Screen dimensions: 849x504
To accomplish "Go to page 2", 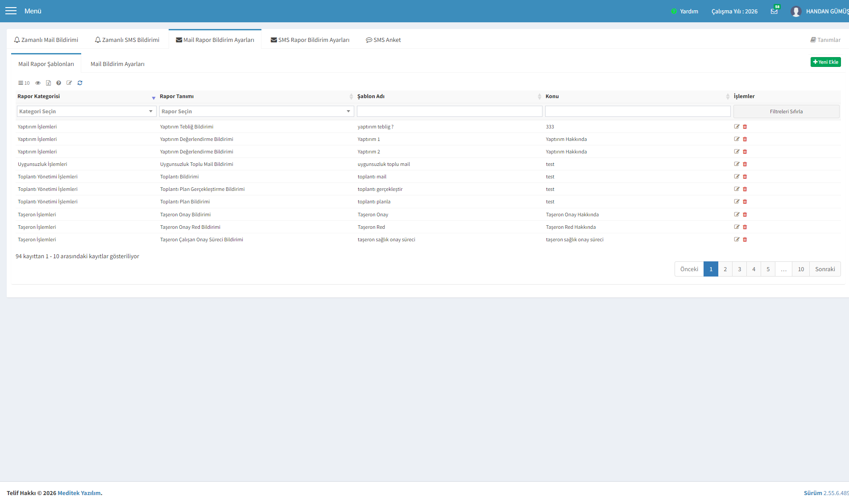I will (x=725, y=269).
